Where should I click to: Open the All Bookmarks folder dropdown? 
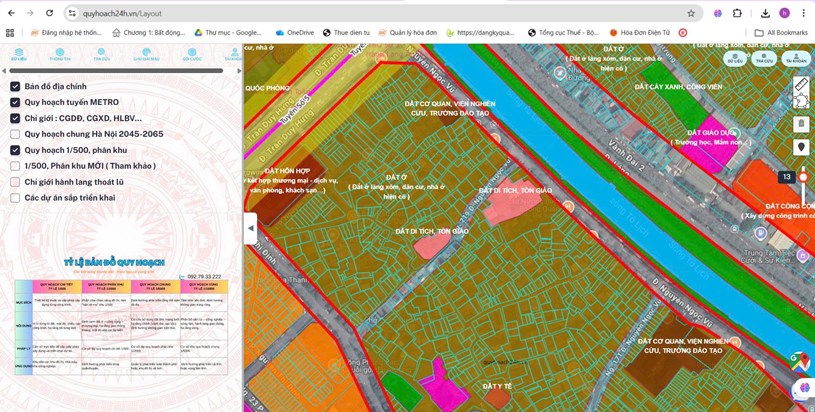(x=781, y=33)
